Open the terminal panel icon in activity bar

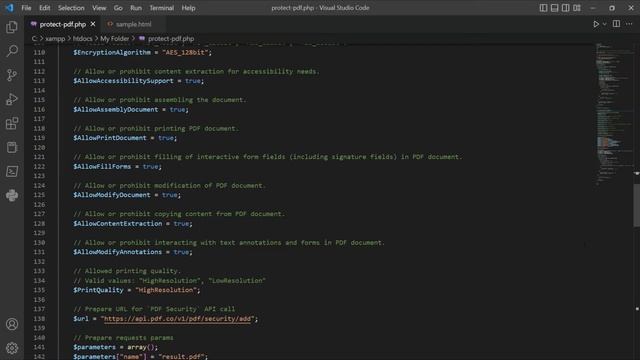coord(12,171)
